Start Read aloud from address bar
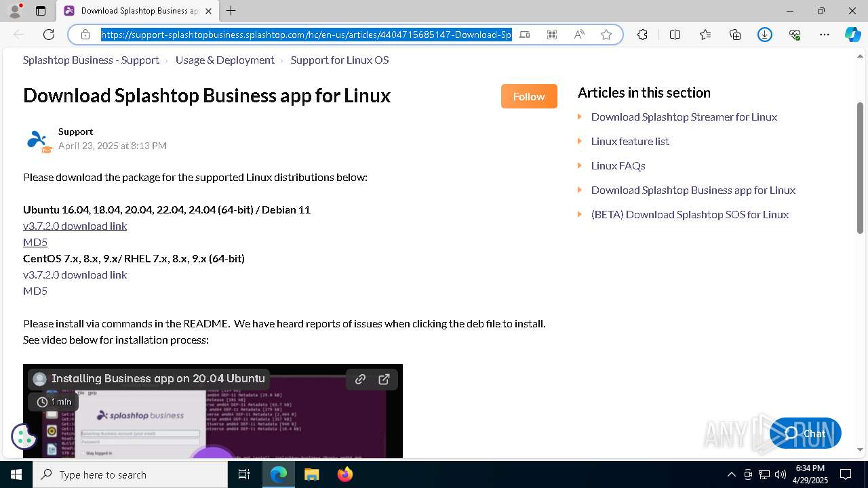868x488 pixels. click(x=579, y=35)
